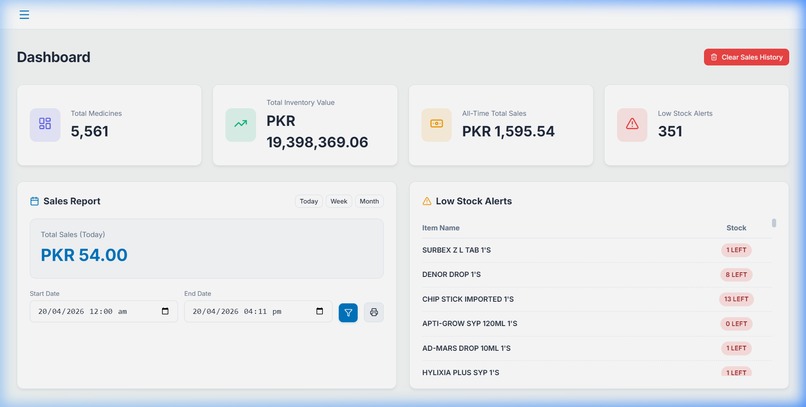Click the Low Stock Alerts panel warning icon
The height and width of the screenshot is (407, 806).
pyautogui.click(x=427, y=201)
